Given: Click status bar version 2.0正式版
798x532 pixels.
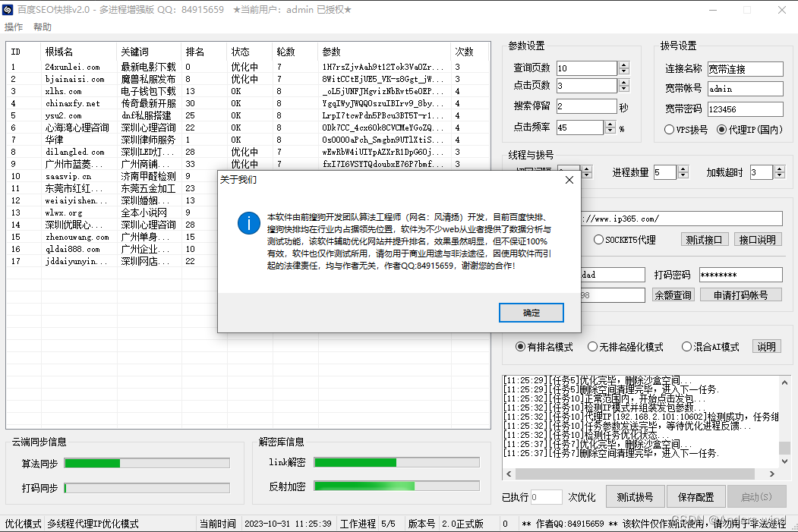Looking at the screenshot, I should (x=462, y=524).
